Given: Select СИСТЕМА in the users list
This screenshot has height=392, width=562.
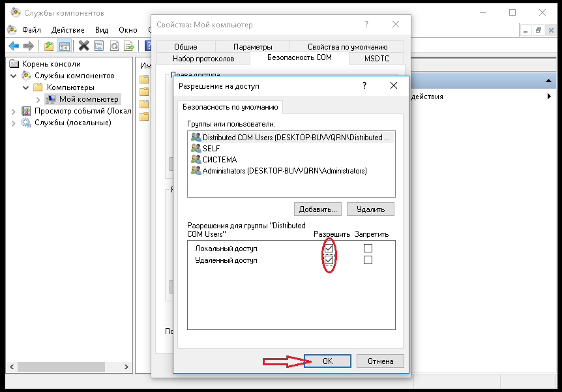Looking at the screenshot, I should click(220, 160).
